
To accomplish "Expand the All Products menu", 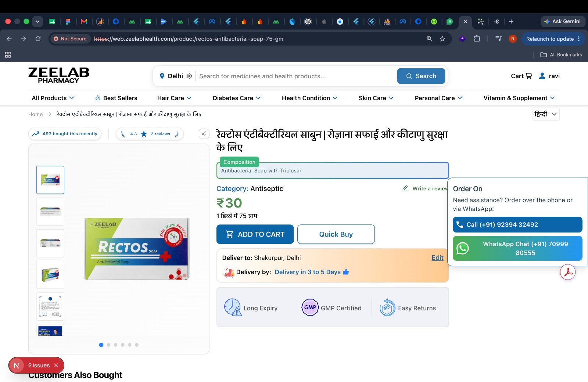I will [x=53, y=98].
